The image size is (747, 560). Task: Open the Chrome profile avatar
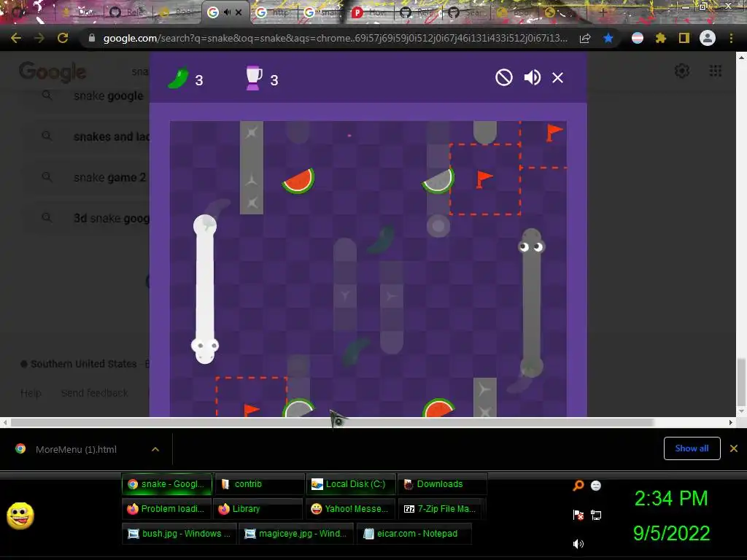(707, 38)
